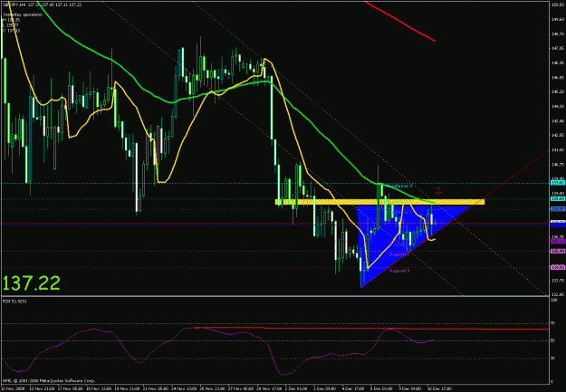Click the GBPJPY H4 chart header text

click(42, 5)
